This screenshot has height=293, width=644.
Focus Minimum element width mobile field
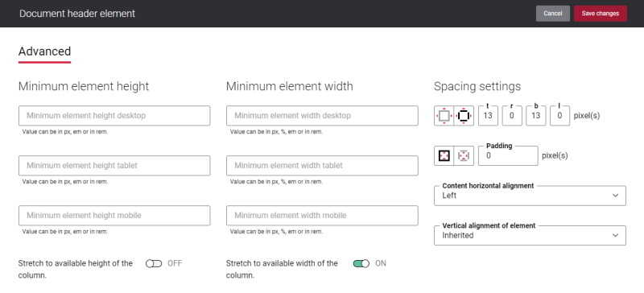tap(322, 216)
